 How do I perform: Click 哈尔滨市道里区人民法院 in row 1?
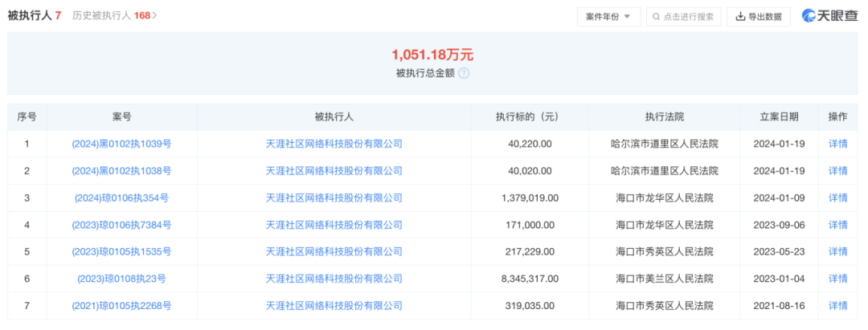pyautogui.click(x=665, y=144)
